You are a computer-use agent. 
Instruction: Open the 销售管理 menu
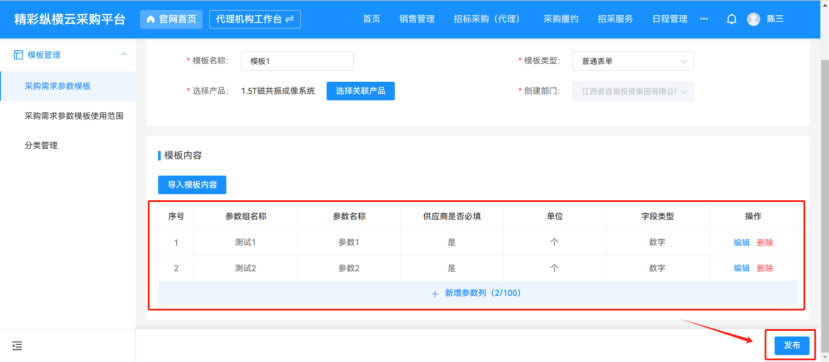(x=417, y=20)
